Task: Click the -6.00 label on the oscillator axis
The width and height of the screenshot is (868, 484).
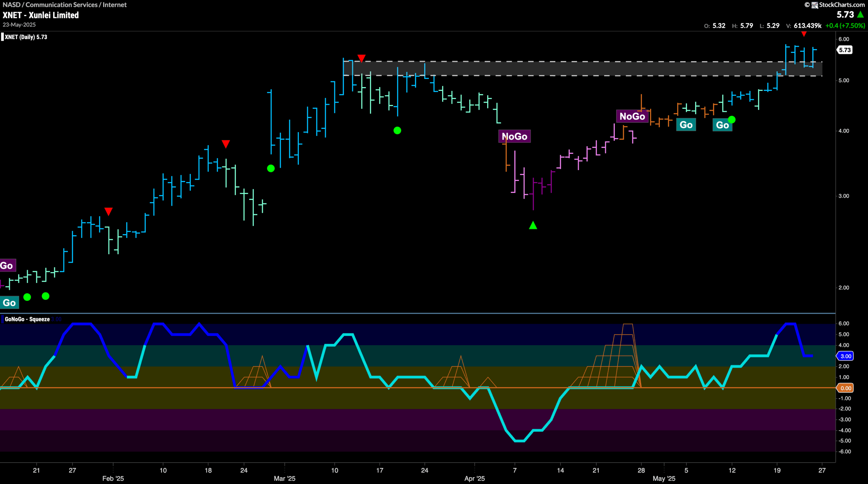Action: 844,451
